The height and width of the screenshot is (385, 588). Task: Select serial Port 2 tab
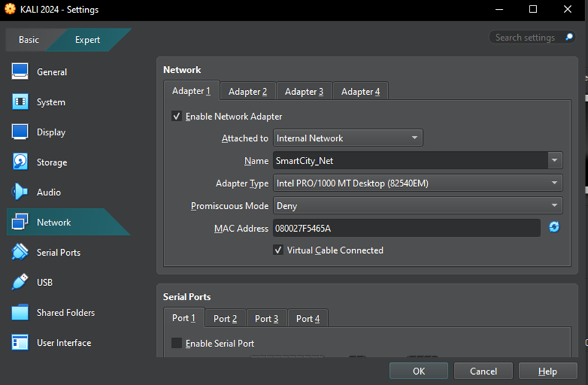(225, 318)
